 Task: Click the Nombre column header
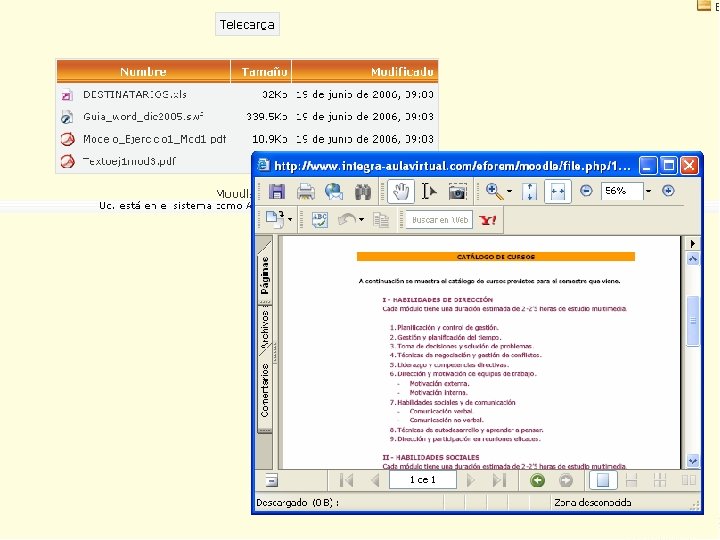point(143,72)
